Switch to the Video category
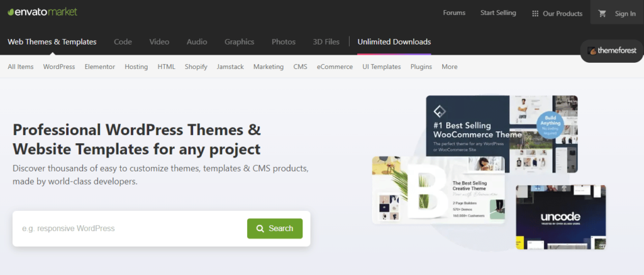The image size is (644, 275). 159,42
